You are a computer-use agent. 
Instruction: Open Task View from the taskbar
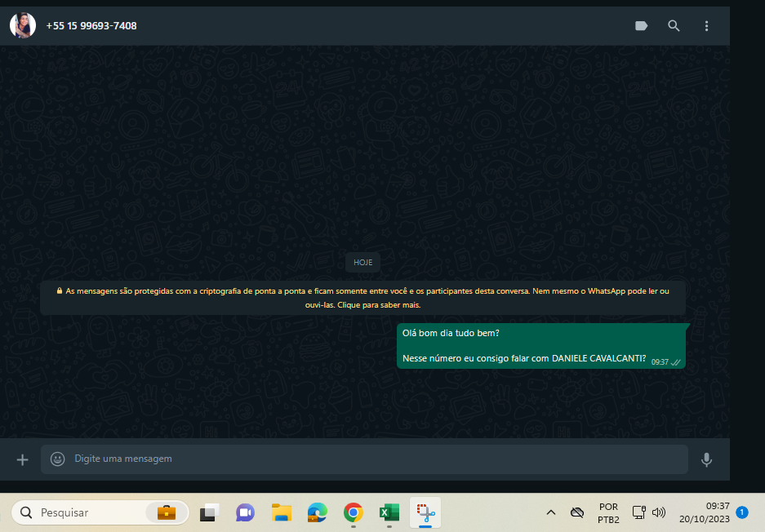tap(210, 512)
